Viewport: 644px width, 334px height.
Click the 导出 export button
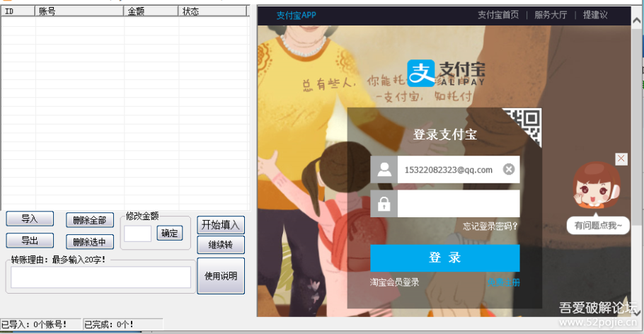point(30,241)
